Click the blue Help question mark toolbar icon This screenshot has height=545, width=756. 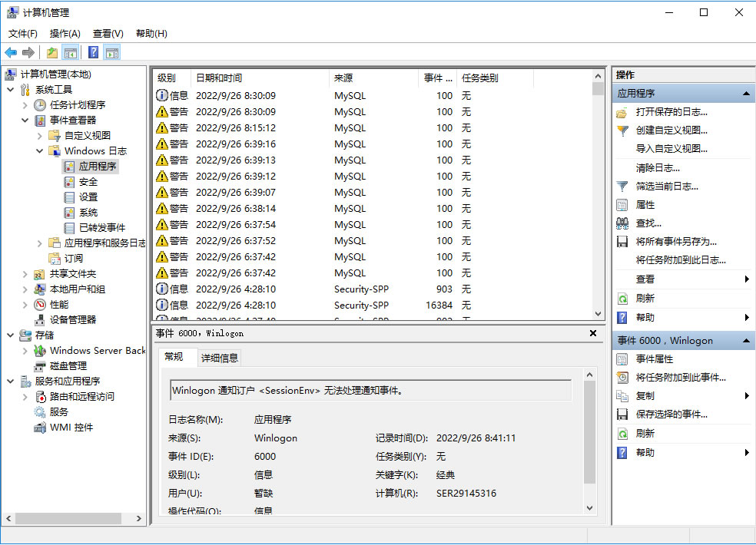coord(93,52)
